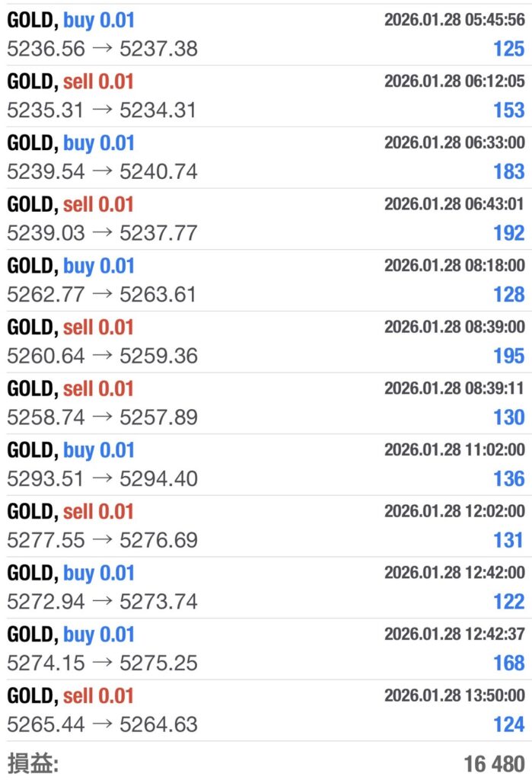Select the price line 5262.77 → 5263.61
Screen dimensions: 532x780
point(102,294)
